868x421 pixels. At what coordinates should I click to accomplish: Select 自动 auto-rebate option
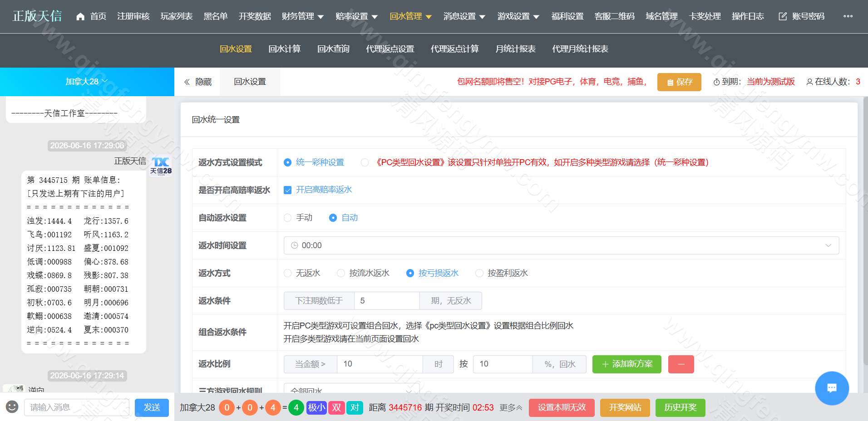(x=344, y=218)
